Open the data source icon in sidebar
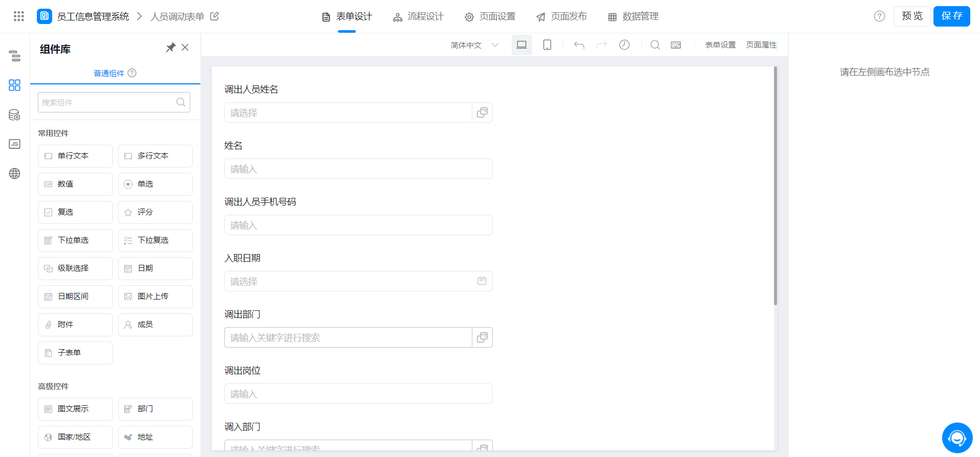 point(15,115)
